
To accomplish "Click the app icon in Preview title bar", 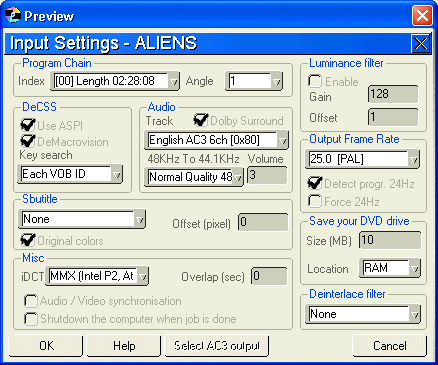I will (13, 15).
